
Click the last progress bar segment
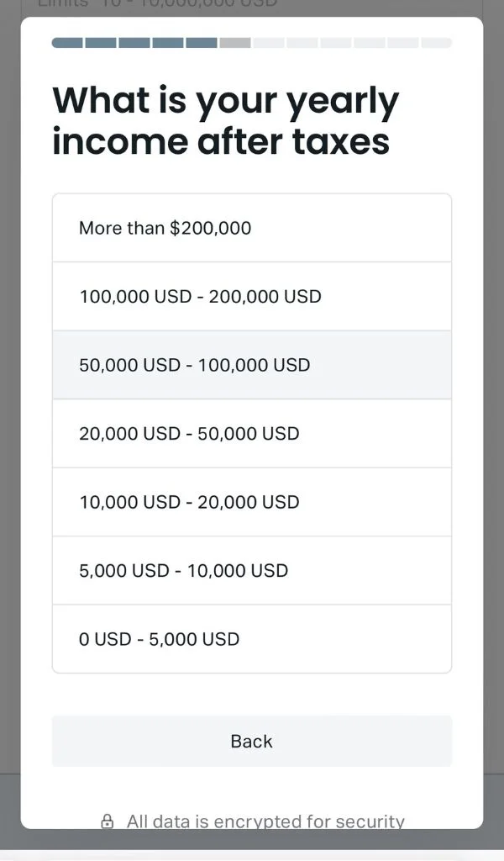tap(437, 43)
